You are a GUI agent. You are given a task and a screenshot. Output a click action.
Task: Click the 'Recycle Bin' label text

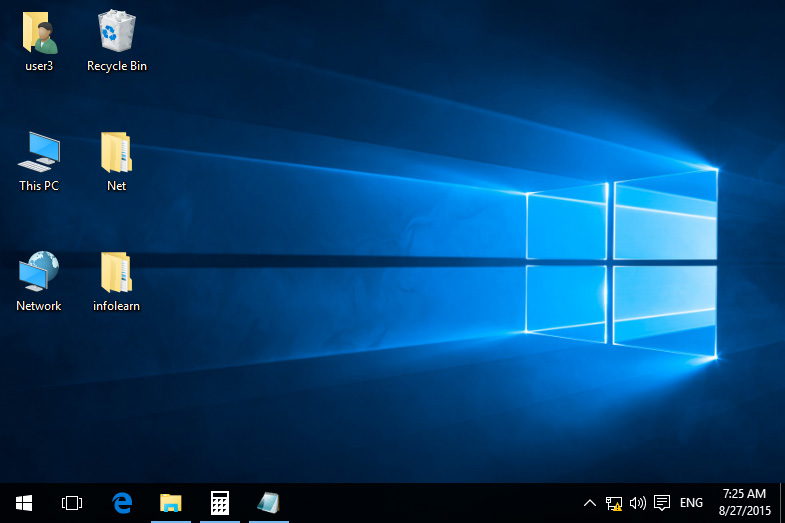pos(117,66)
